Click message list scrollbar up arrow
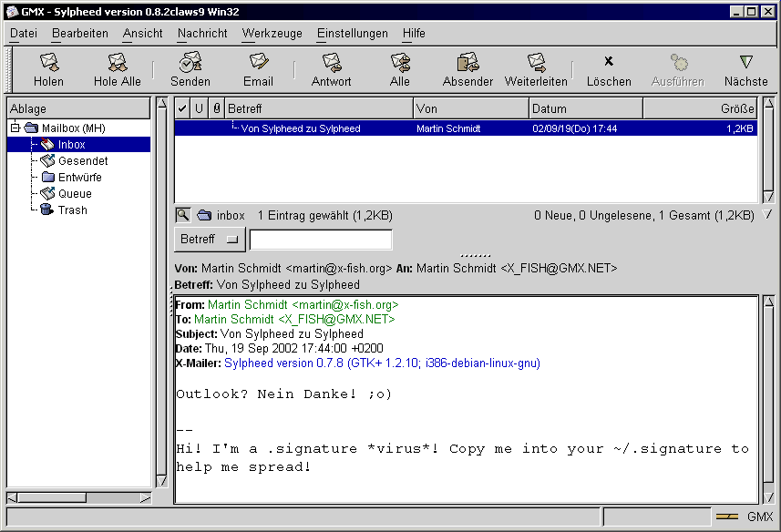Image resolution: width=781 pixels, height=532 pixels. (x=769, y=104)
